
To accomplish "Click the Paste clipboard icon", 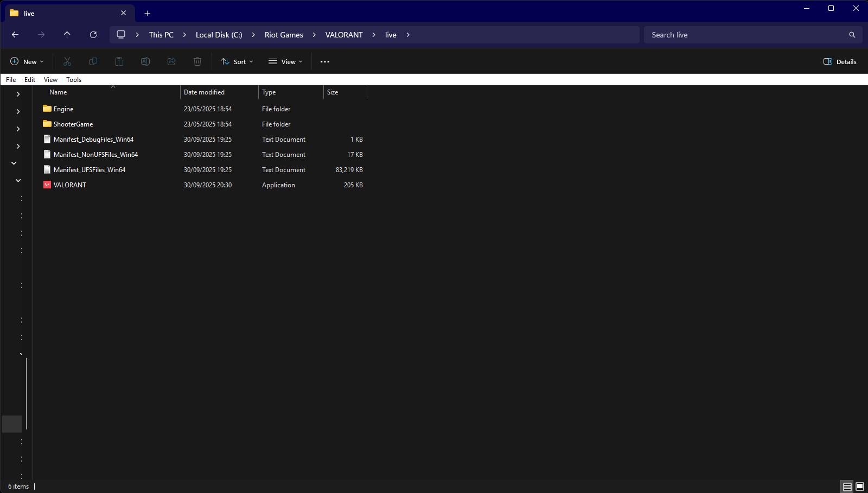I will tap(119, 62).
